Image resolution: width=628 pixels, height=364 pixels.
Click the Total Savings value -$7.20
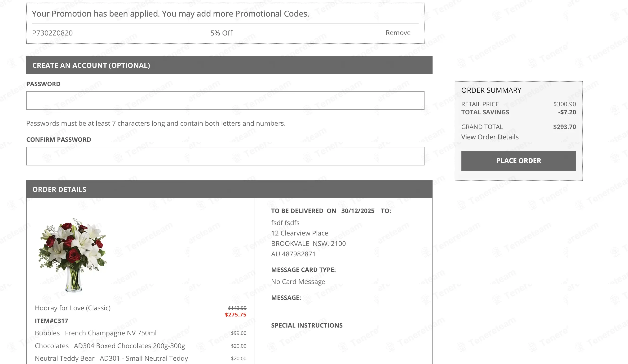567,112
